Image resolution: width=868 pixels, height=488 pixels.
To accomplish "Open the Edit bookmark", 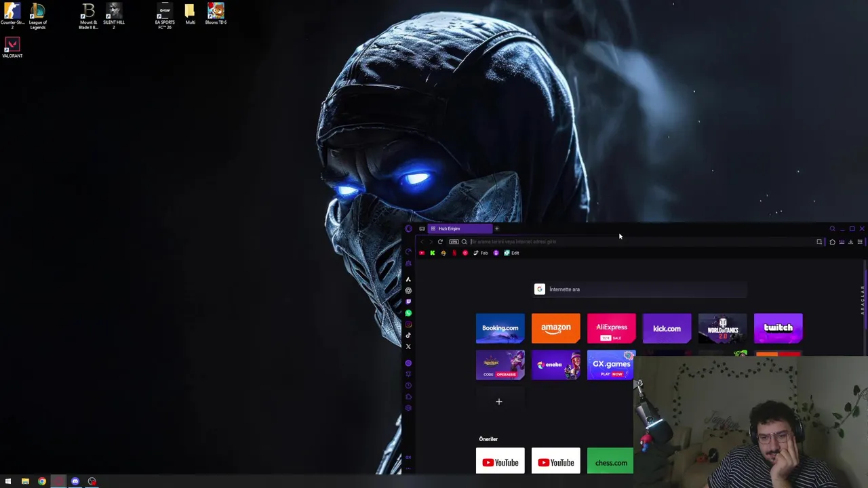I will 511,253.
